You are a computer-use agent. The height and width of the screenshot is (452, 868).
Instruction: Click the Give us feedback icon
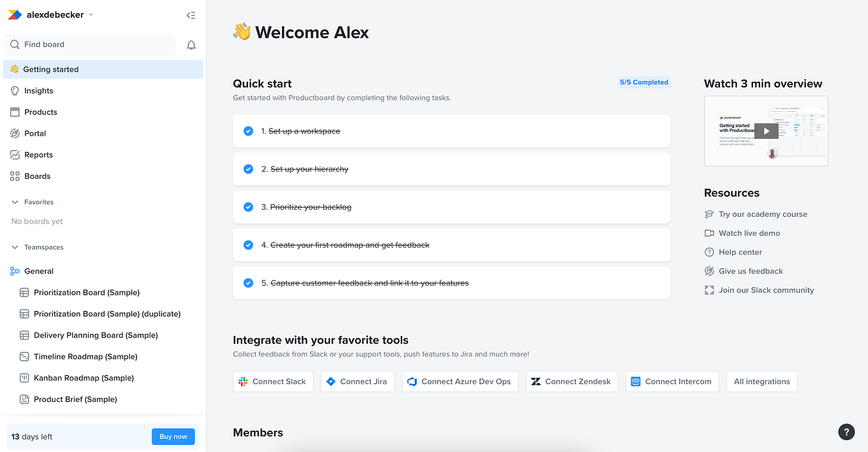709,272
